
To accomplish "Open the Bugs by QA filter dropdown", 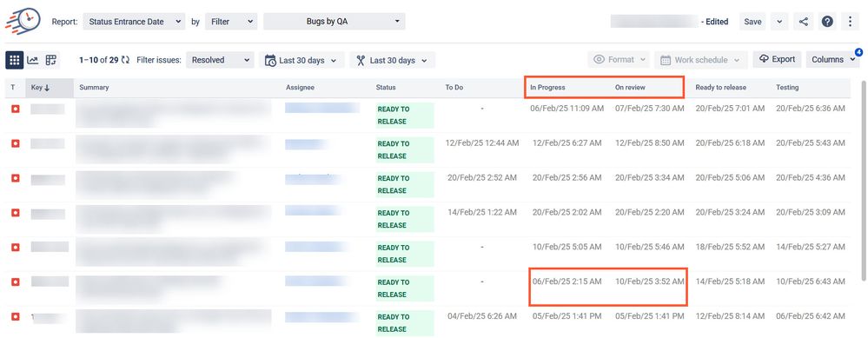I will click(335, 22).
